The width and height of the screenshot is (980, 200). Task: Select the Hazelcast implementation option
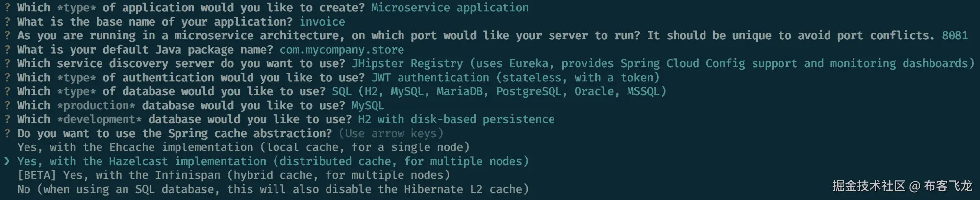273,162
